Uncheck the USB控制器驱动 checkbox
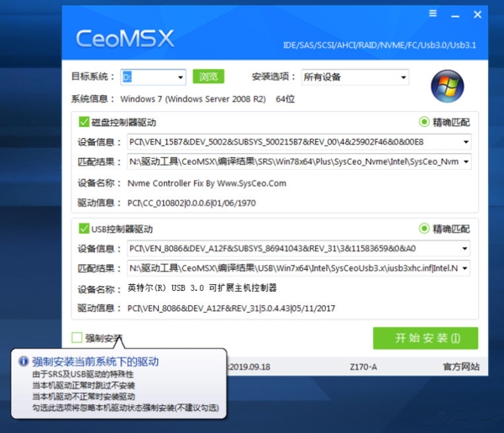This screenshot has height=433, width=504. point(83,229)
